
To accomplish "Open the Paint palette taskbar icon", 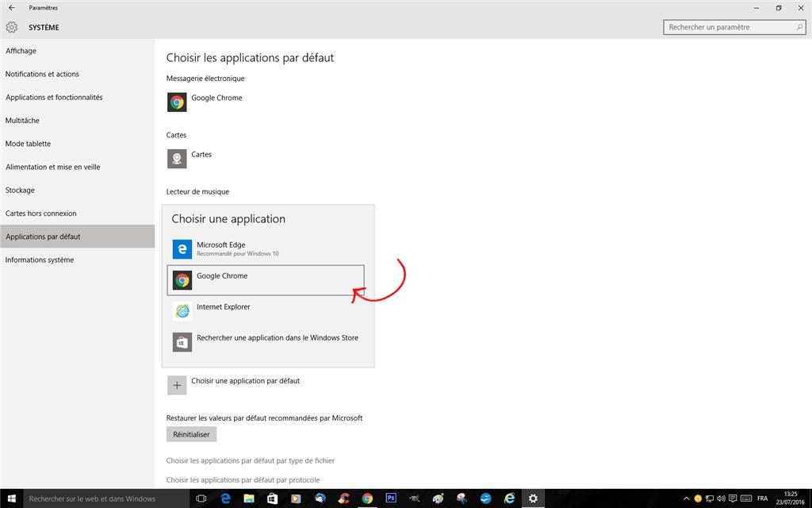I will (438, 498).
